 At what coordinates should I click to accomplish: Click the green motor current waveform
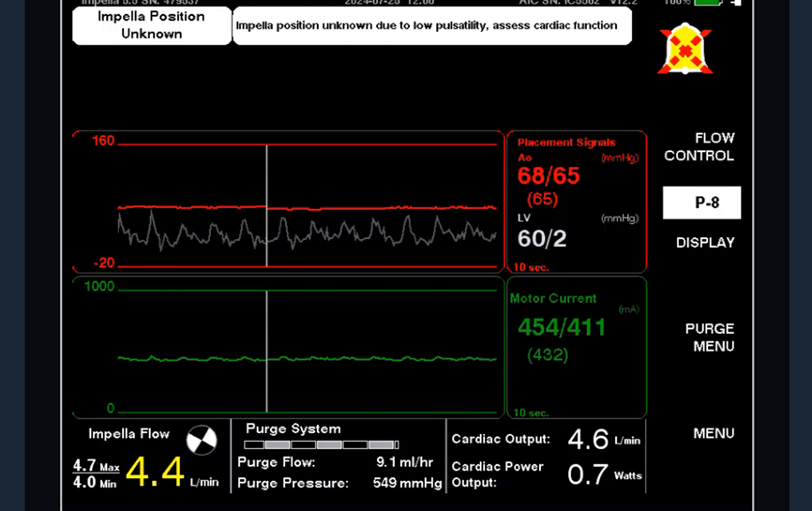pos(308,358)
